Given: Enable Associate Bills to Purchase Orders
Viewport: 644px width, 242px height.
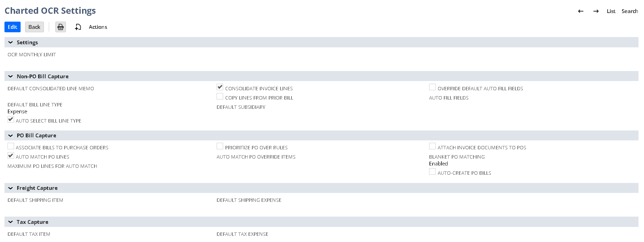Looking at the screenshot, I should click(11, 146).
